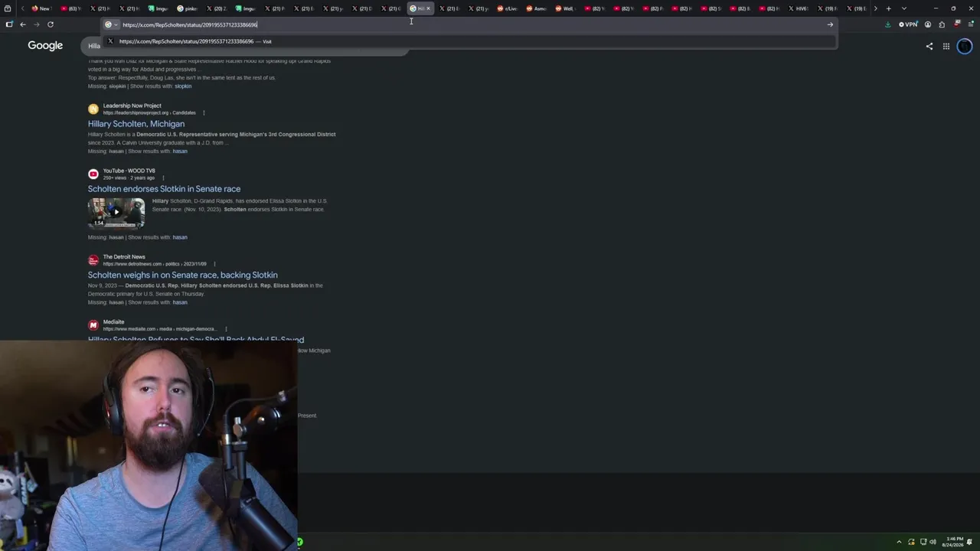Play the WOOD TV8 video thumbnail
Image resolution: width=980 pixels, height=551 pixels.
pyautogui.click(x=116, y=213)
